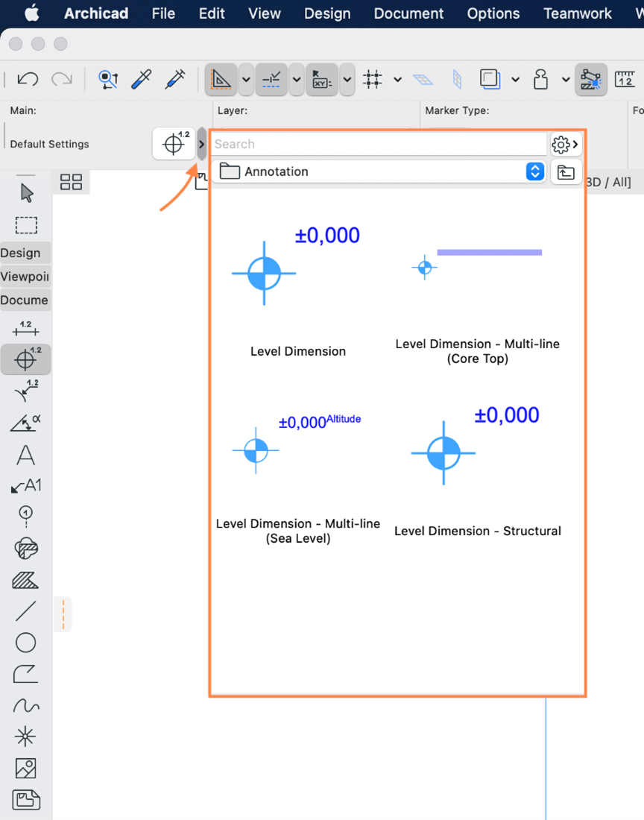
Task: Toggle Snap Guides on or off
Action: 271,80
